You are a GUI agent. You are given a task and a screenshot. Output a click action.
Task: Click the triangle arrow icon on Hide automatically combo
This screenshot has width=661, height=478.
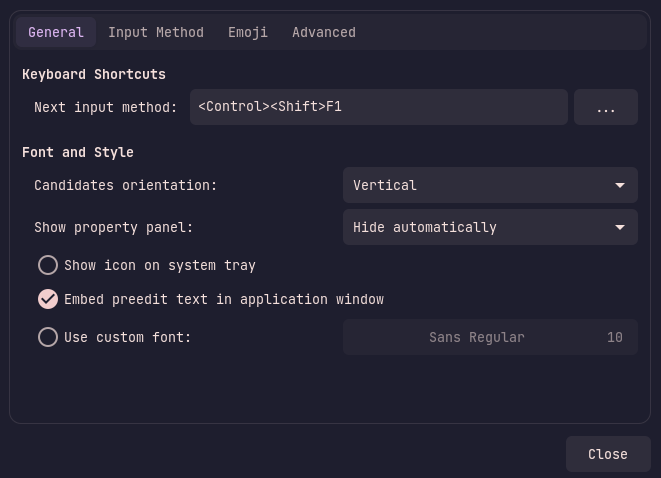(x=620, y=228)
